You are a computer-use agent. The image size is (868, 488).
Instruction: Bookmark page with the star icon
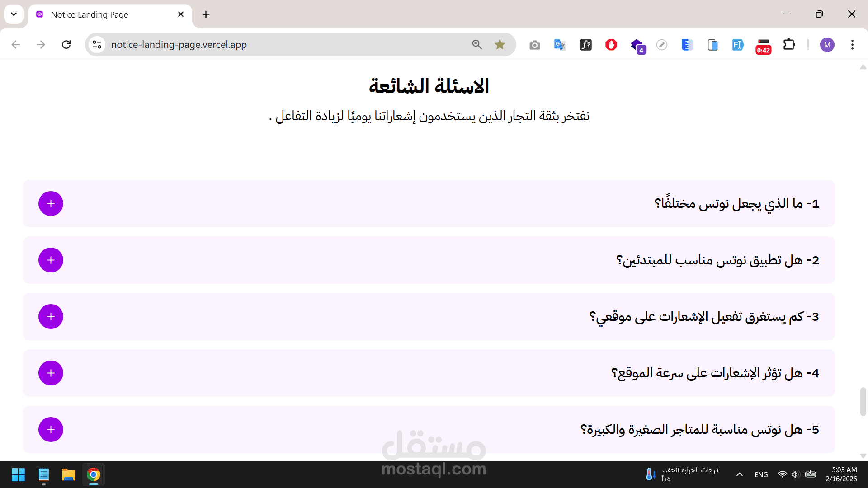[500, 44]
